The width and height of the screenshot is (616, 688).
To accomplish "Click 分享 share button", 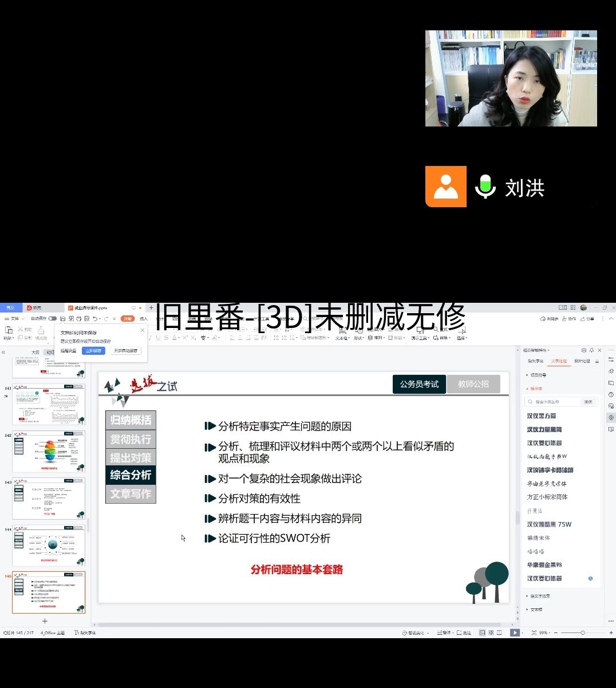I will click(587, 319).
